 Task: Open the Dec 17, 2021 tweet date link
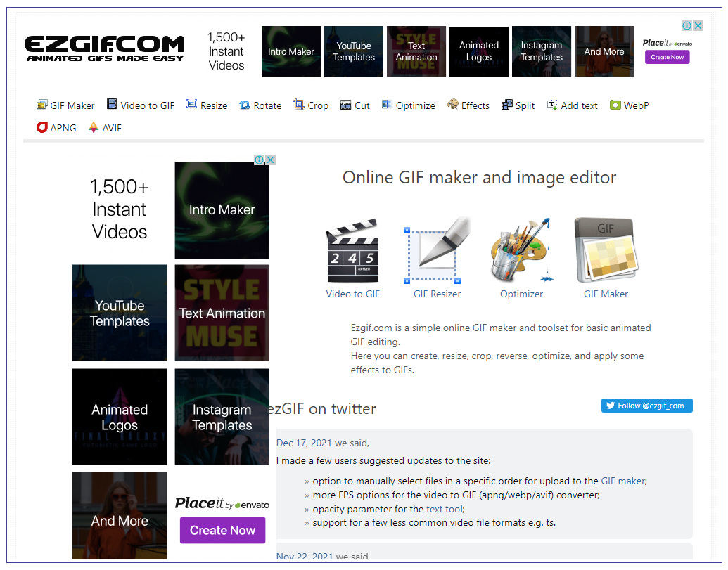point(304,443)
